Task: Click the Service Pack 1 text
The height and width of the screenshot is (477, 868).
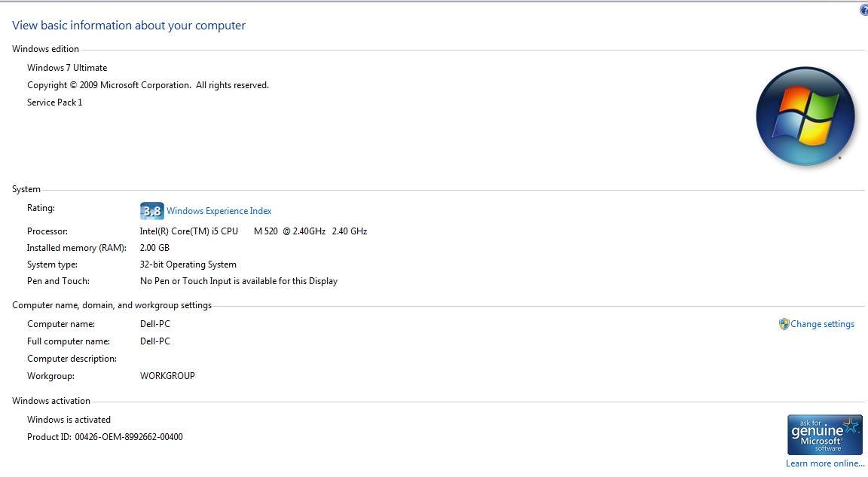Action: tap(54, 102)
